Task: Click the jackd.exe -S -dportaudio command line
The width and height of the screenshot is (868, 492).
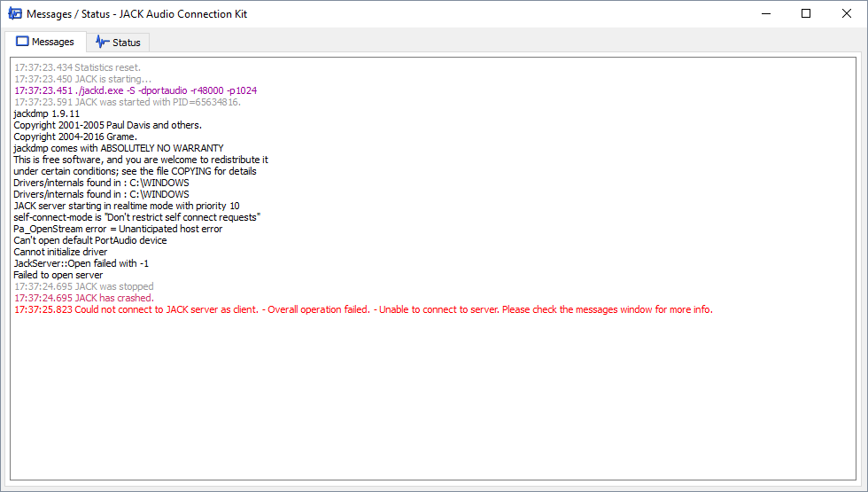Action: pyautogui.click(x=136, y=90)
